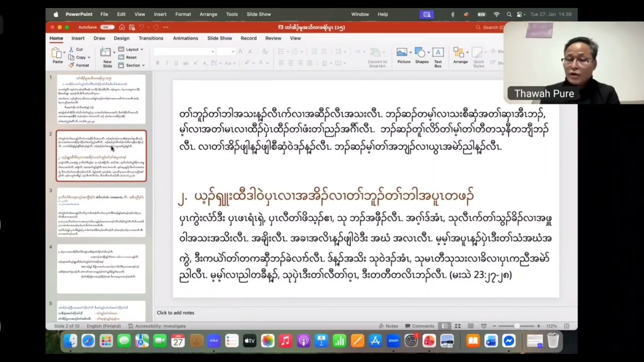Viewport: 644px width, 362px height.
Task: Open the Window menu in menu bar
Action: pos(360,14)
